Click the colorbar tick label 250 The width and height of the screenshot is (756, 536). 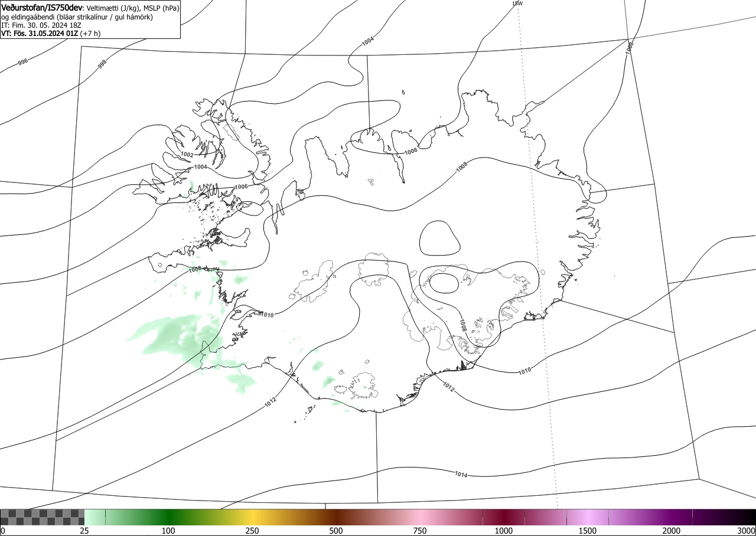(252, 531)
